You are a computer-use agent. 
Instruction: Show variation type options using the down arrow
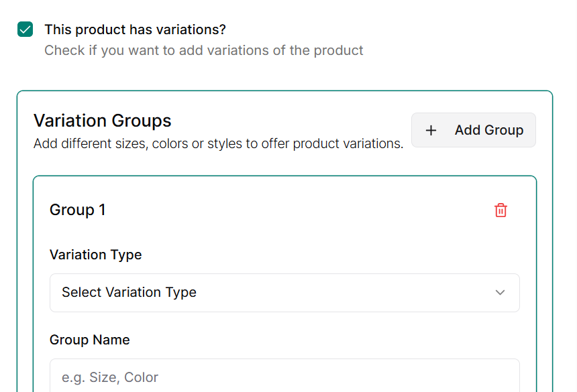tap(500, 293)
